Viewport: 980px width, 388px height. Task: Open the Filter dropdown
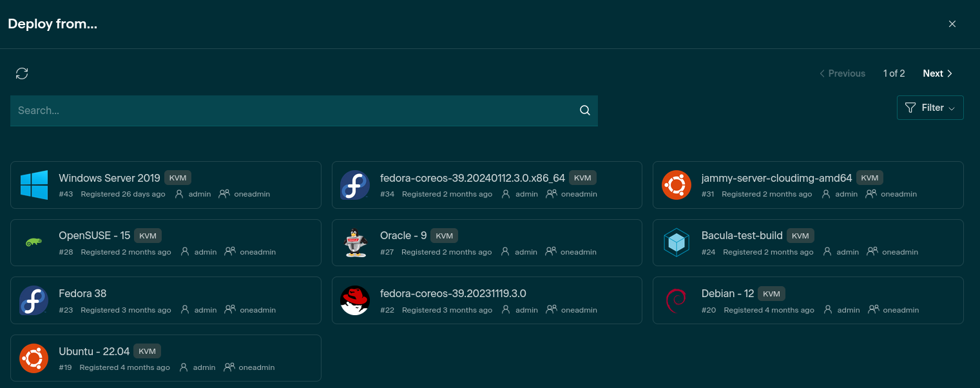click(x=930, y=108)
